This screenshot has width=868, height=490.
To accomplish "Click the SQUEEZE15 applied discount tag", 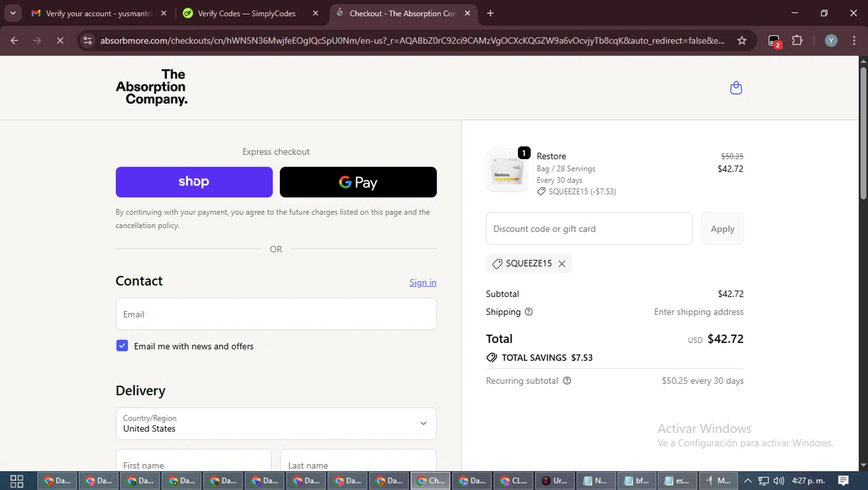I will point(529,263).
